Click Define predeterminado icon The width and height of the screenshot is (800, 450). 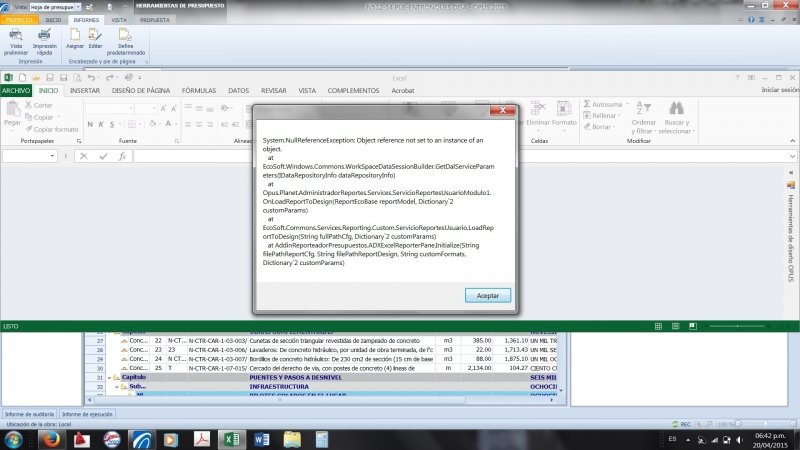(x=126, y=36)
